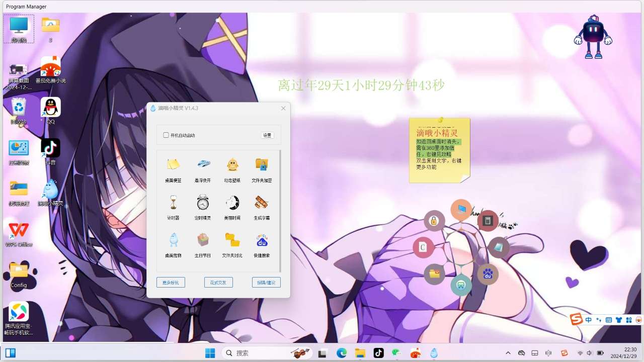644x362 pixels.
Task: Select the Config folder on desktop
Action: pos(19,275)
